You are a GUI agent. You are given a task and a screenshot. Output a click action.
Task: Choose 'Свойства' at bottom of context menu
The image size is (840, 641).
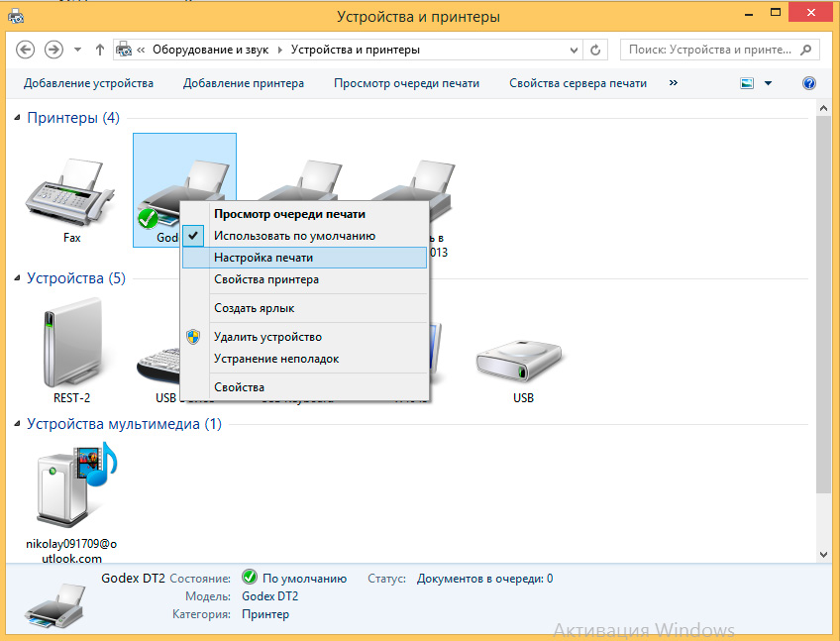(304, 387)
